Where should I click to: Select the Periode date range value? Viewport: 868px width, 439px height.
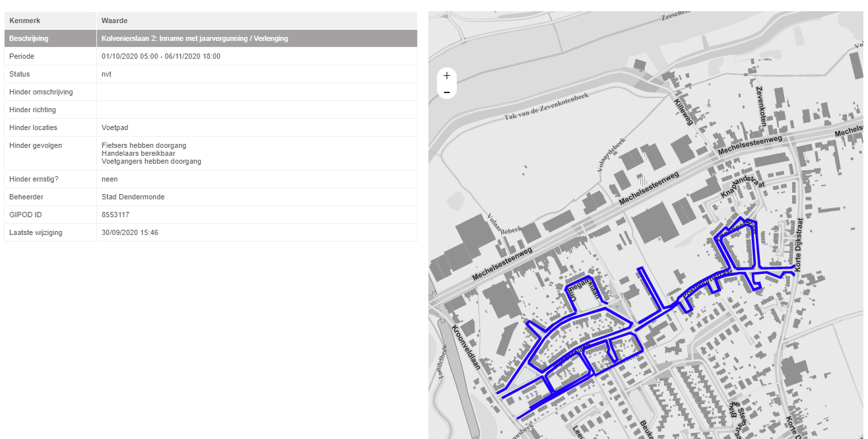tap(161, 57)
